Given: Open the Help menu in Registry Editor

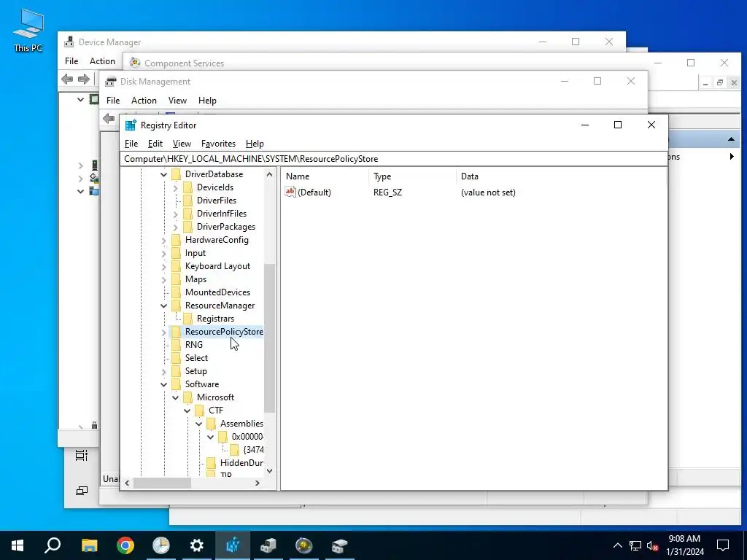Looking at the screenshot, I should tap(255, 144).
